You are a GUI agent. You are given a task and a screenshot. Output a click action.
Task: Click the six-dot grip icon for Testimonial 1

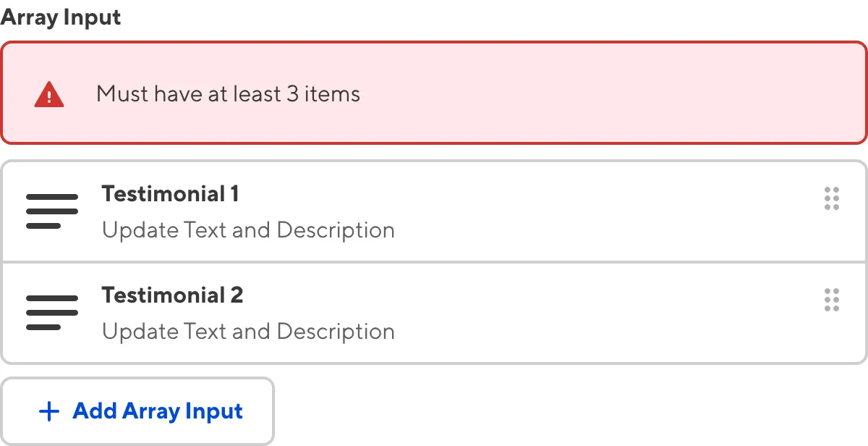[832, 198]
